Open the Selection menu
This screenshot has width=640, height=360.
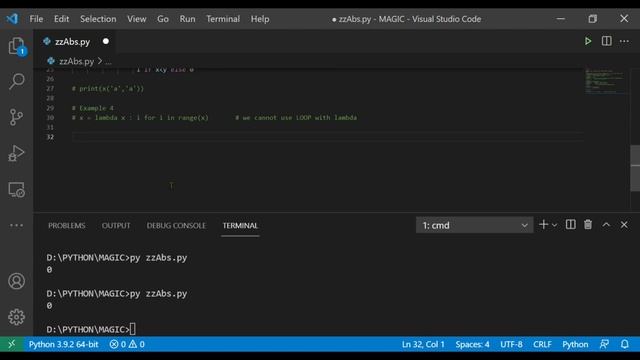tap(98, 19)
